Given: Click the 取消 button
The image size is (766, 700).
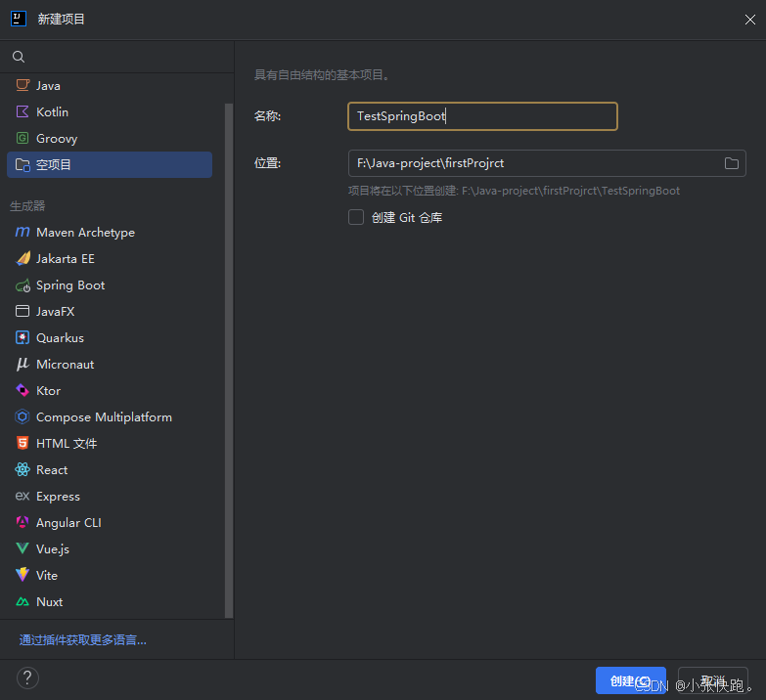Looking at the screenshot, I should pos(713,680).
